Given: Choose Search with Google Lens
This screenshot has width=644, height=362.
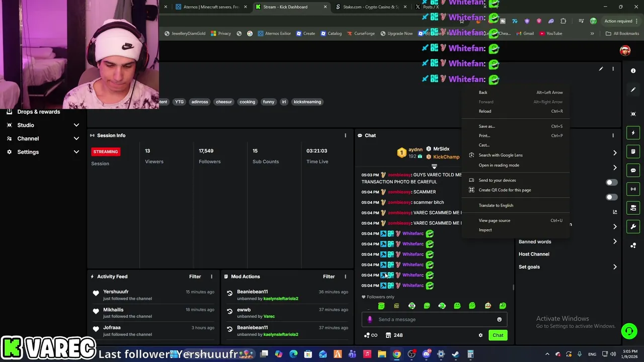Looking at the screenshot, I should 516,155.
